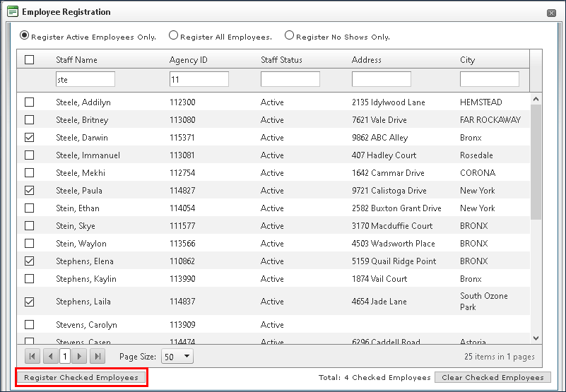Click the Employee Registration window icon
The height and width of the screenshot is (392, 566).
point(13,12)
